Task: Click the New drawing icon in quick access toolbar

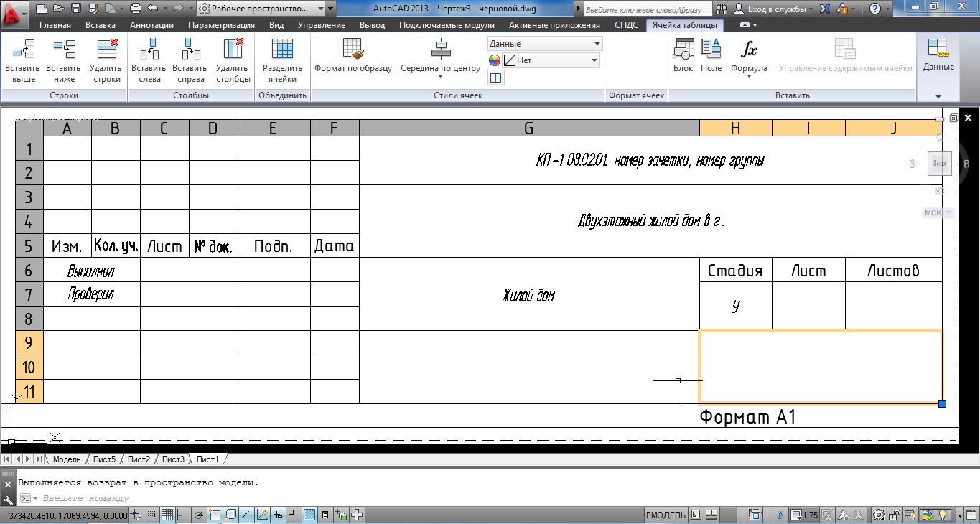Action: [x=41, y=9]
